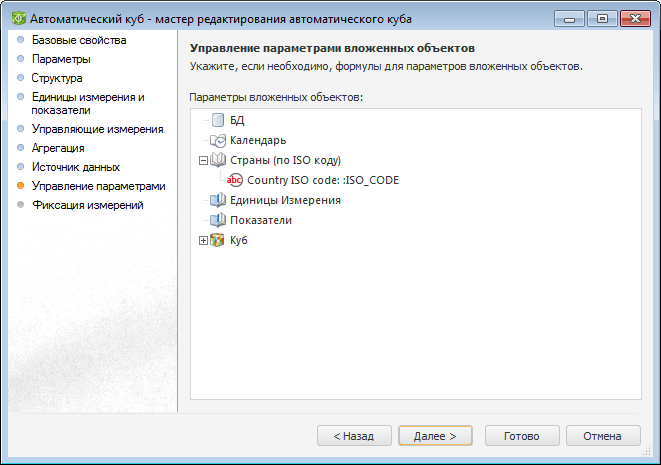Click the Страны dictionary book icon
Image resolution: width=661 pixels, height=465 pixels.
point(219,160)
